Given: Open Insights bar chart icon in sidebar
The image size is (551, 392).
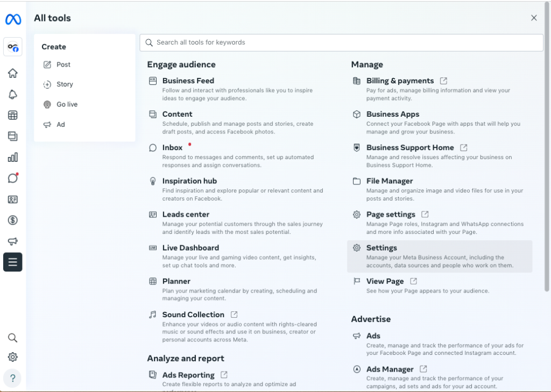Looking at the screenshot, I should 12,157.
